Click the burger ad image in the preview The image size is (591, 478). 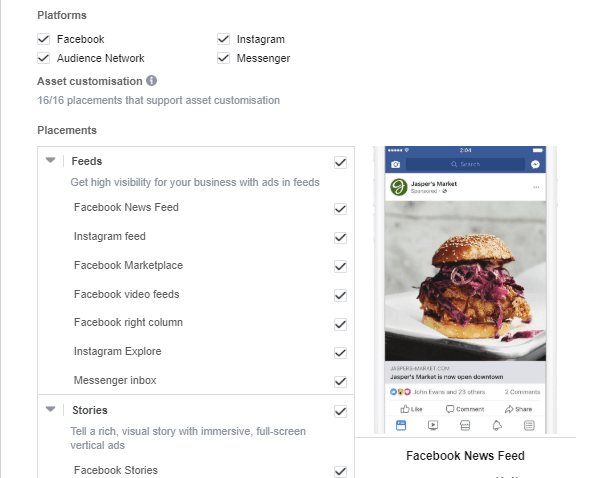click(465, 281)
